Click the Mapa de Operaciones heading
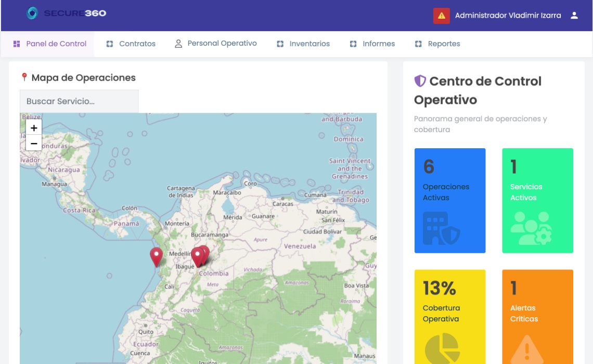 tap(84, 77)
